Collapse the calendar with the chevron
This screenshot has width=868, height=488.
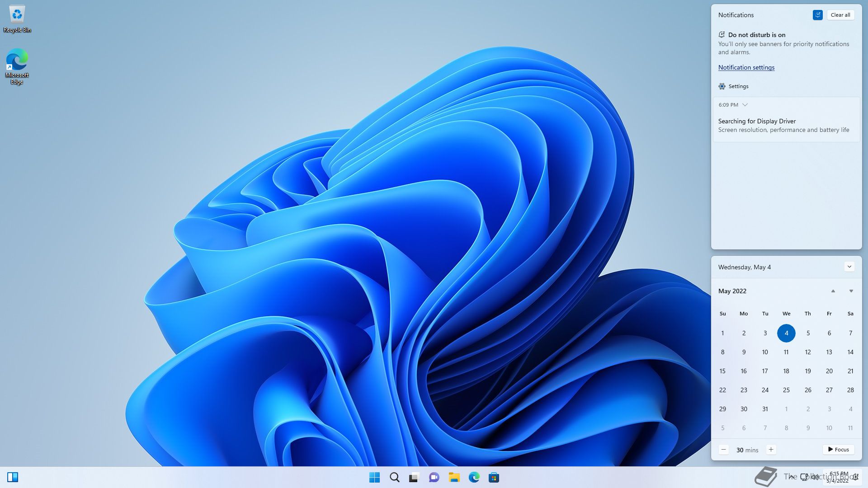pyautogui.click(x=849, y=267)
